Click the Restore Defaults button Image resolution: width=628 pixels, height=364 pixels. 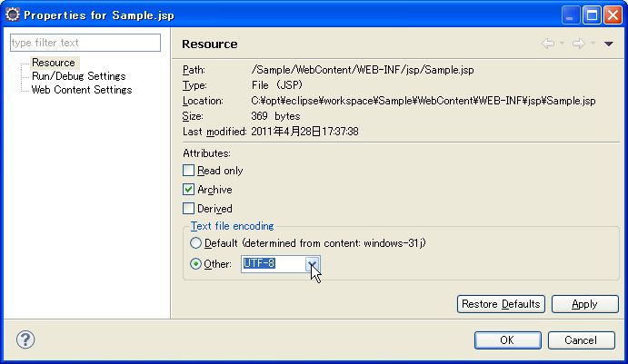pyautogui.click(x=500, y=304)
